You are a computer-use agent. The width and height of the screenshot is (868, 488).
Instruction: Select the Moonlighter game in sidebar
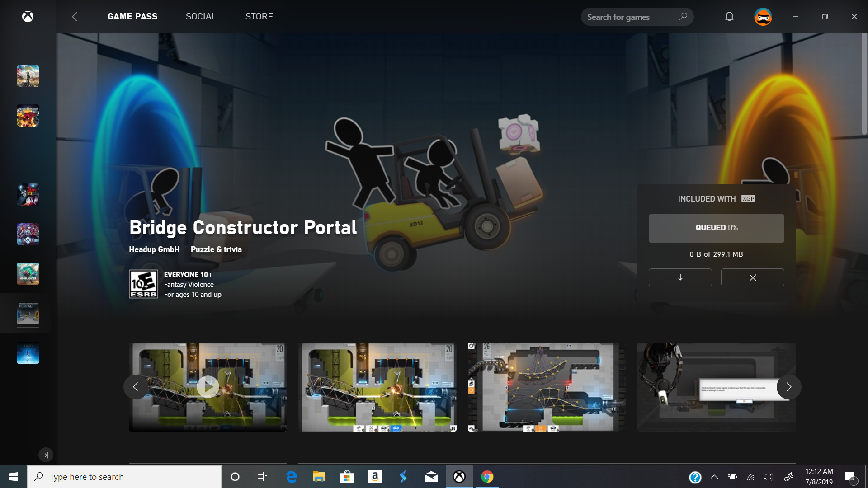[x=28, y=274]
